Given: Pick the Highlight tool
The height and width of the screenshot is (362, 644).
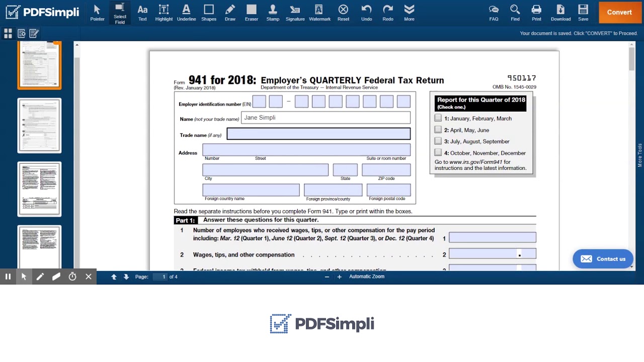Looking at the screenshot, I should click(x=164, y=13).
